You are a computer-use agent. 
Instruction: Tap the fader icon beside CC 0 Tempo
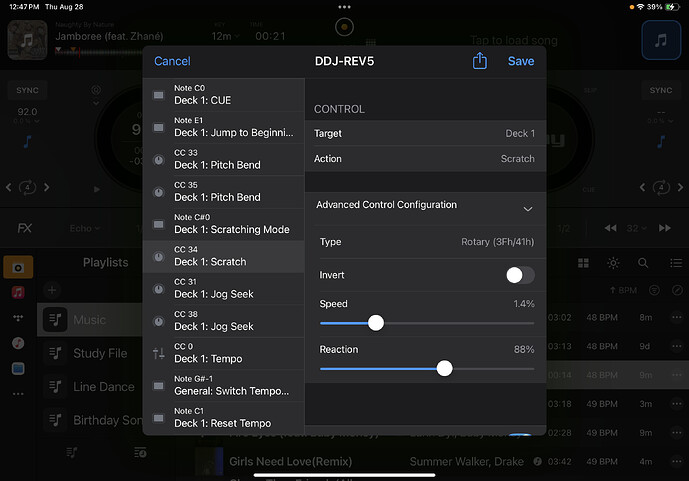click(159, 353)
